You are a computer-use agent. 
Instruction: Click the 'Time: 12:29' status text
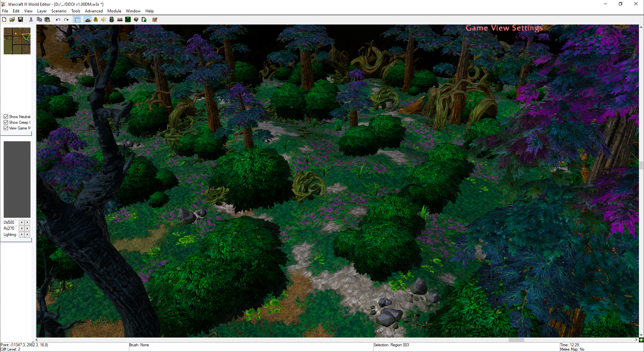point(569,345)
